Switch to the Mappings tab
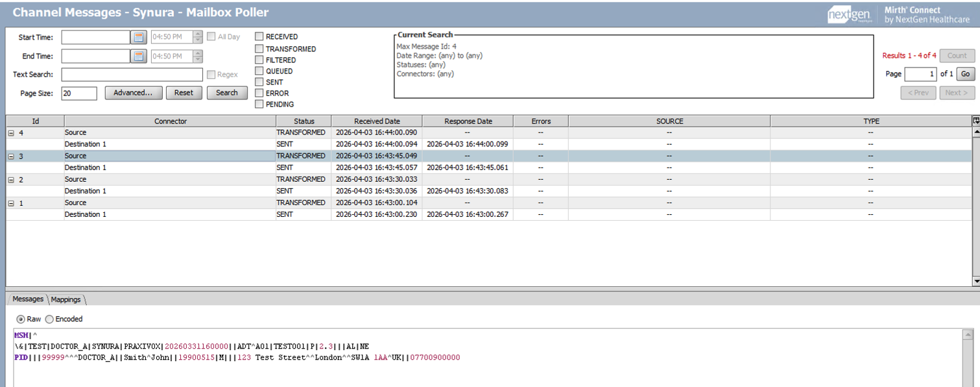This screenshot has height=387, width=980. [66, 299]
